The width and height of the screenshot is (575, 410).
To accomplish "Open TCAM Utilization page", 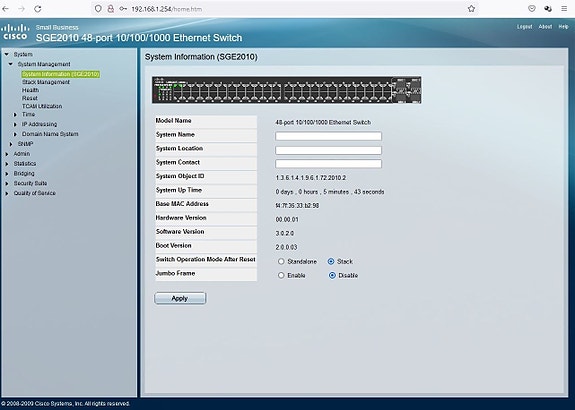I will tap(42, 106).
